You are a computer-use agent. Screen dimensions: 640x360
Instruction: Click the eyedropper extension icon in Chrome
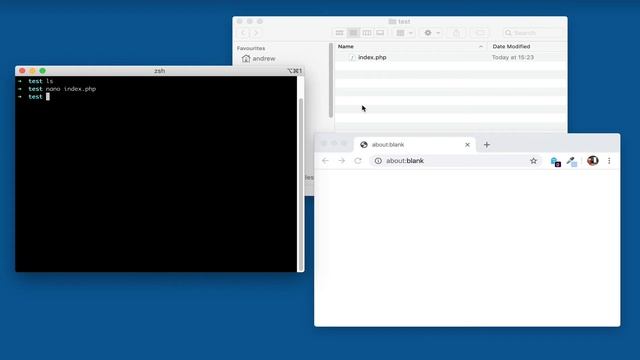click(x=572, y=162)
